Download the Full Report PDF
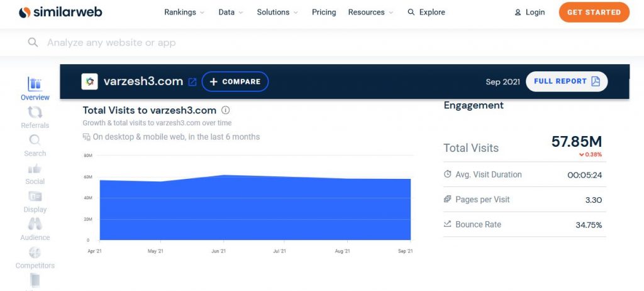644x291 pixels. [566, 81]
